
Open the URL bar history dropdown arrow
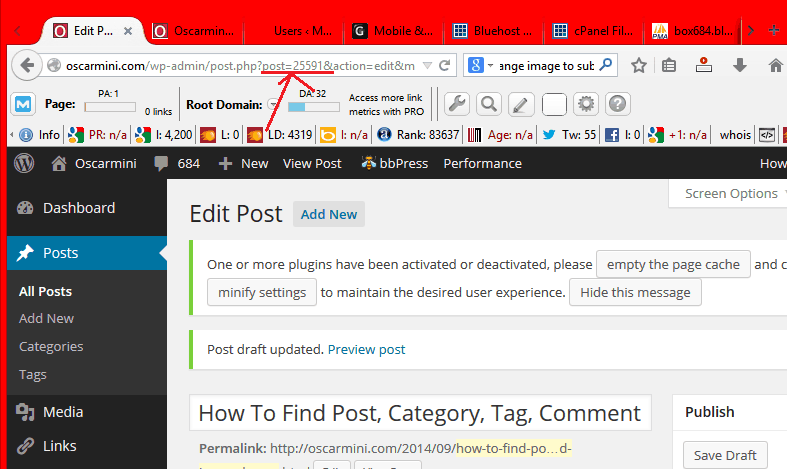pyautogui.click(x=427, y=66)
